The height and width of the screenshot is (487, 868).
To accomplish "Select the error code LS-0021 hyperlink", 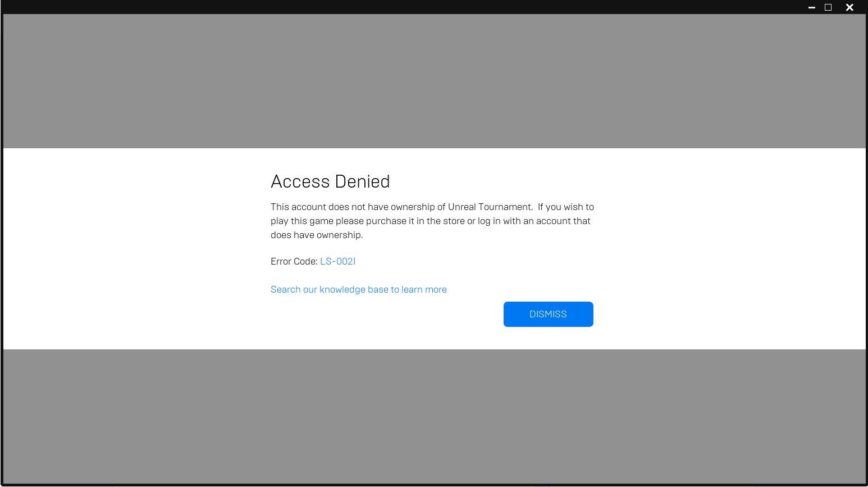I will (337, 261).
